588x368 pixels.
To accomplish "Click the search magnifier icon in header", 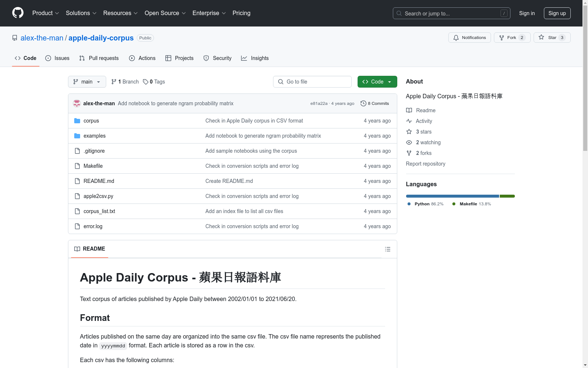I will click(399, 13).
